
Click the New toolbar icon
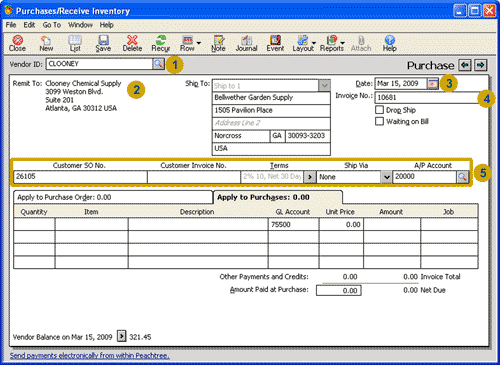coord(46,44)
